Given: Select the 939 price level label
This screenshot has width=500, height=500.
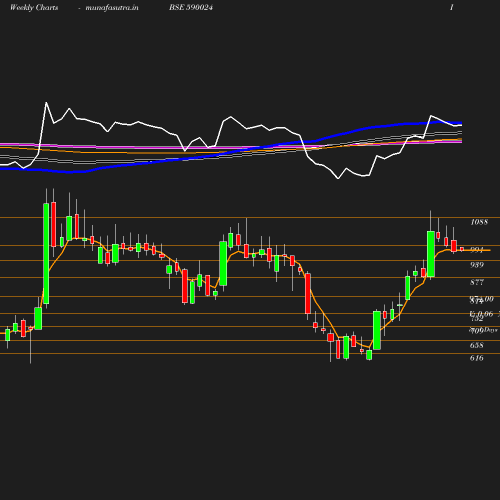Looking at the screenshot, I should (x=477, y=265).
